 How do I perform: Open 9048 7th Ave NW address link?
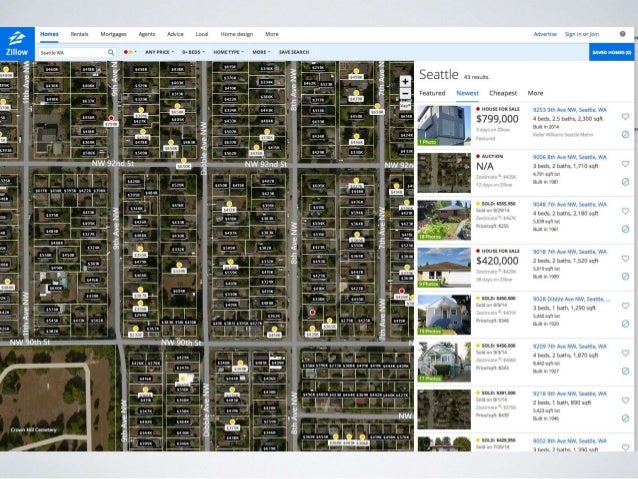coord(570,204)
